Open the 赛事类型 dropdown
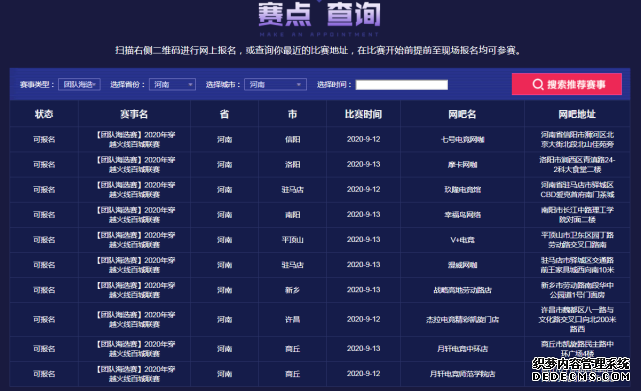641x391 pixels. (79, 84)
